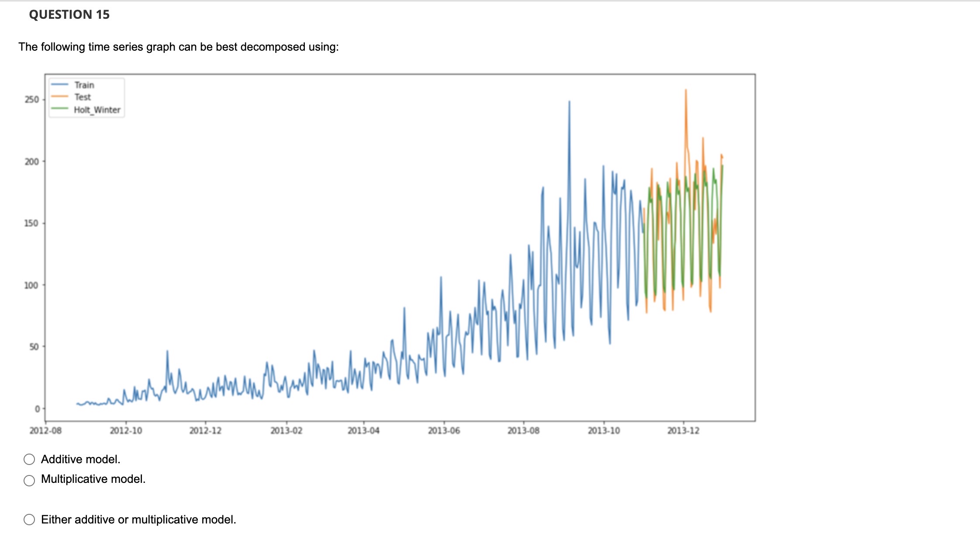Click the Test label in the legend
980x537 pixels.
point(83,97)
